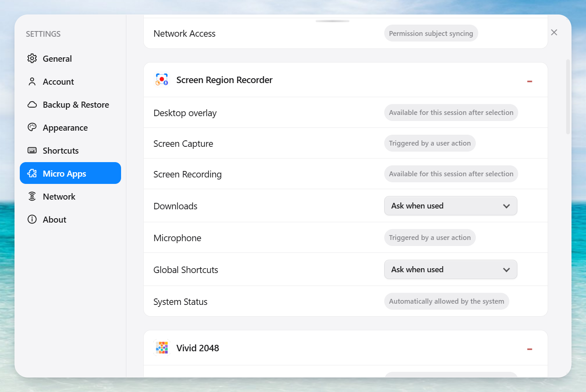586x392 pixels.
Task: Click the Account person icon
Action: (32, 81)
